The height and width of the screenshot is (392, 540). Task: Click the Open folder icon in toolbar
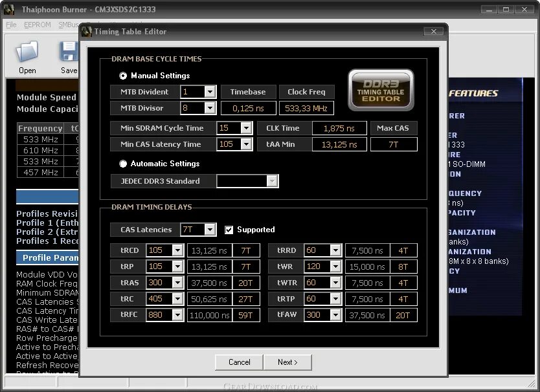[27, 52]
